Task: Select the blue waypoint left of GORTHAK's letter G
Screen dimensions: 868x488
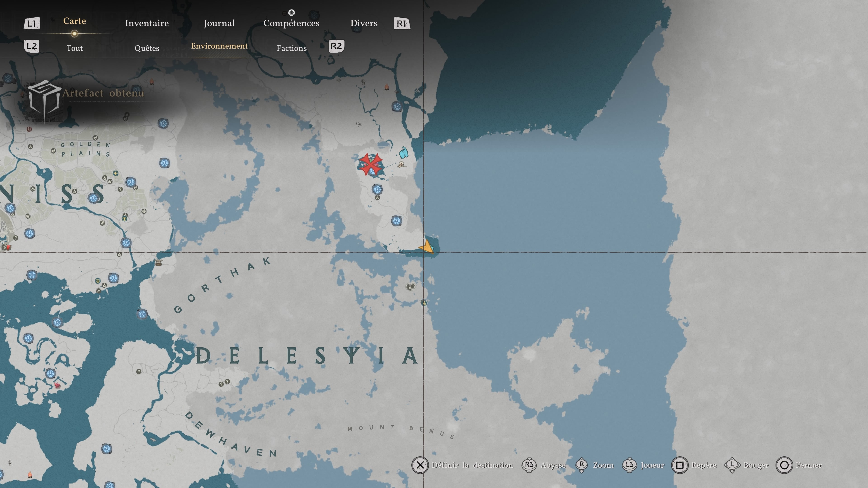Action: coord(142,314)
